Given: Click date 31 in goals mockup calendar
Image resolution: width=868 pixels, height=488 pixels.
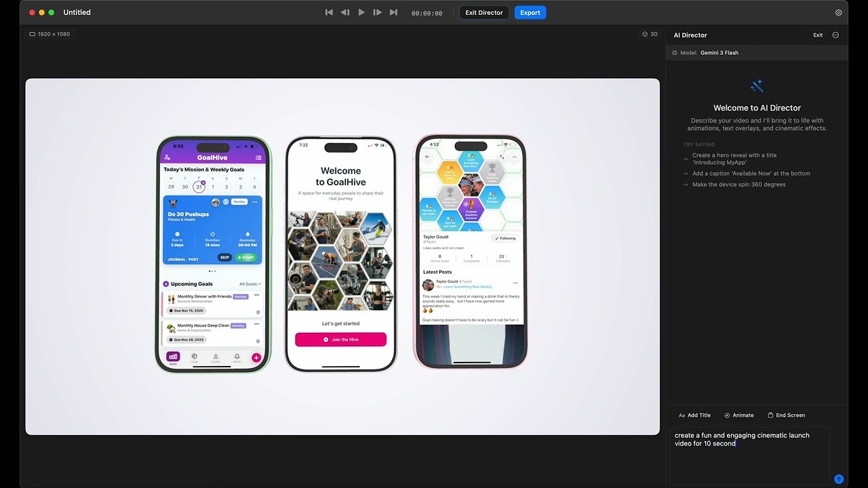Looking at the screenshot, I should [x=199, y=186].
